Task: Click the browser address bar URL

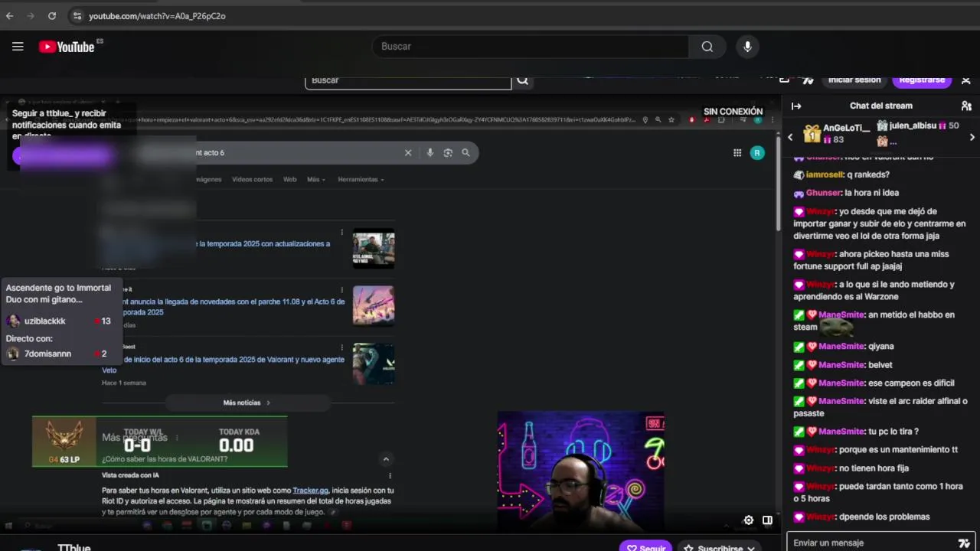Action: (x=157, y=15)
